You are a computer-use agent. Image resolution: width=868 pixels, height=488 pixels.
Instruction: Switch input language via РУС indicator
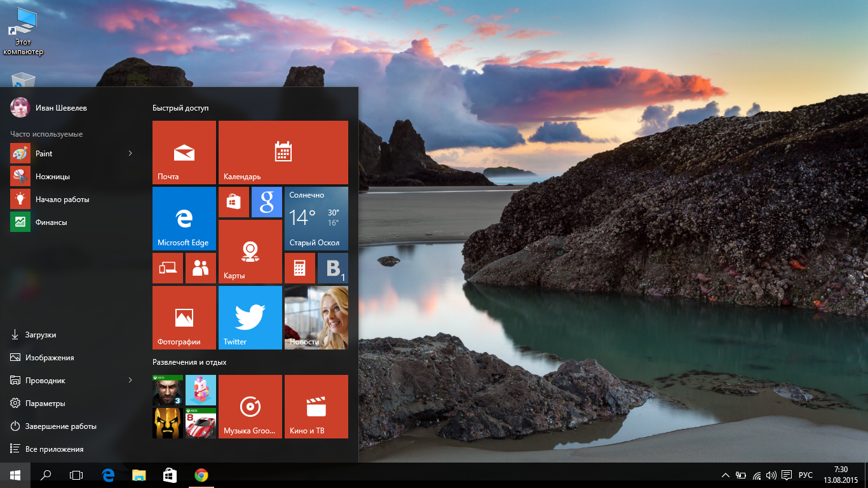point(805,475)
